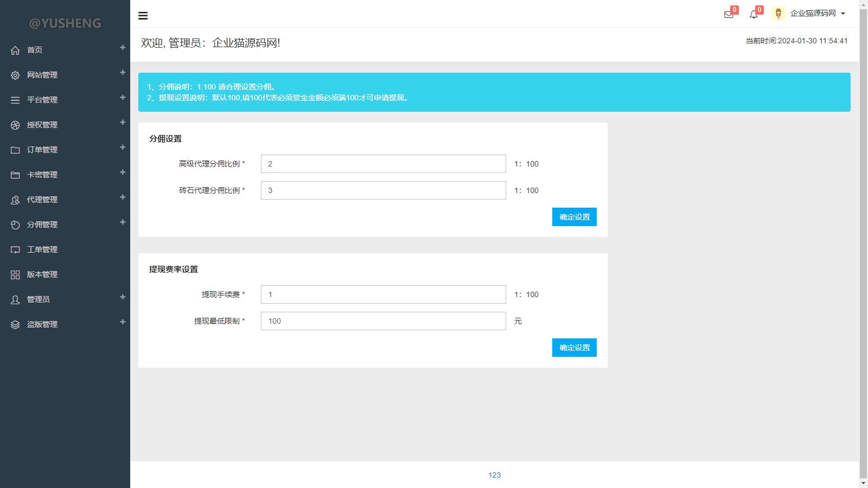
Task: Click the hamburger menu toggle icon
Action: click(143, 16)
